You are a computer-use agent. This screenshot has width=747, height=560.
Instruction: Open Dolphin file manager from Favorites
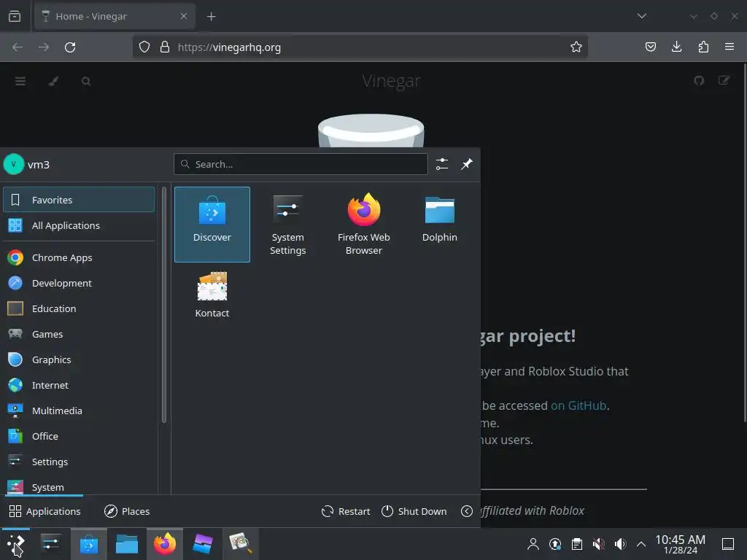click(x=439, y=225)
